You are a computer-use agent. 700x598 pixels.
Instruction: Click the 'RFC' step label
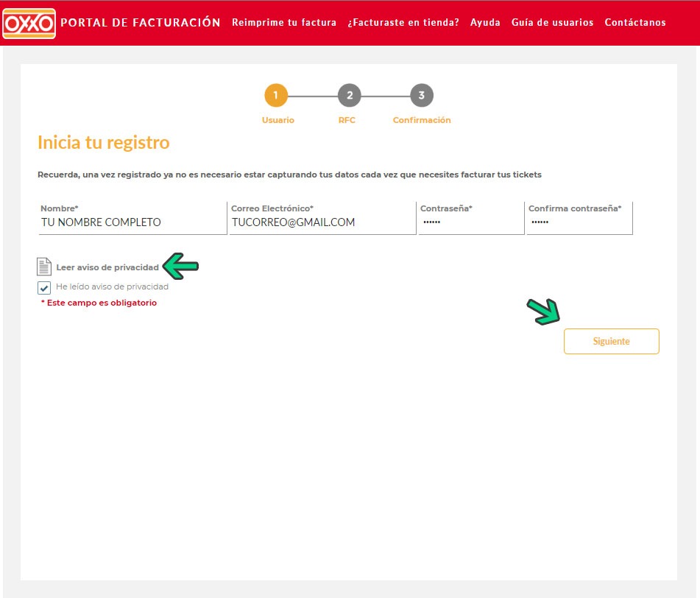347,120
